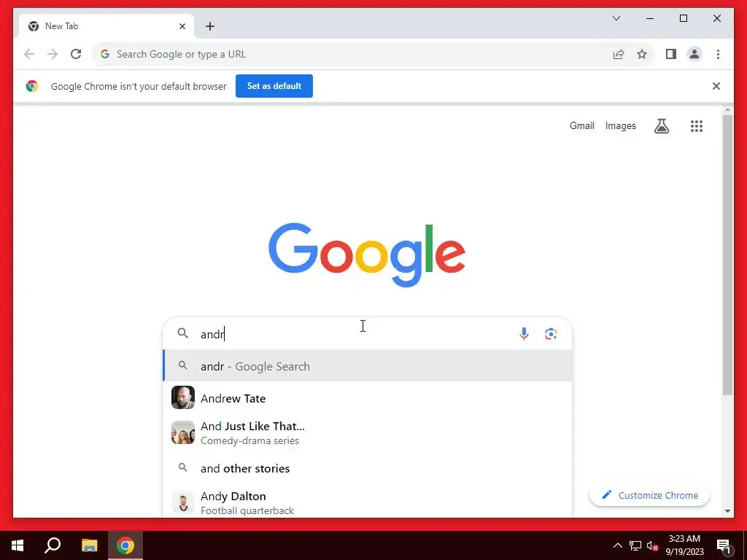This screenshot has width=747, height=560.
Task: Start voice search with microphone icon
Action: pyautogui.click(x=524, y=334)
